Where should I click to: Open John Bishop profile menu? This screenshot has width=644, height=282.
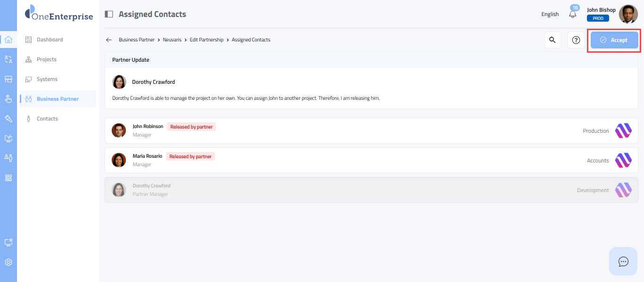click(x=628, y=14)
